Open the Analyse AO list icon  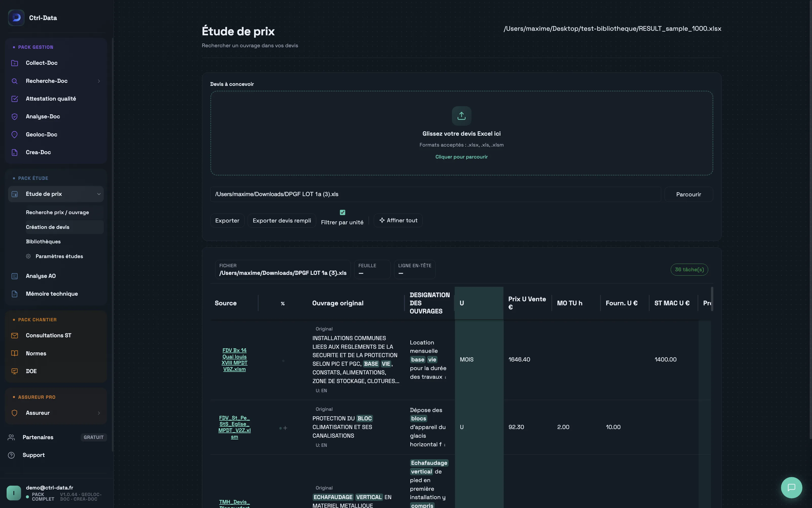14,276
